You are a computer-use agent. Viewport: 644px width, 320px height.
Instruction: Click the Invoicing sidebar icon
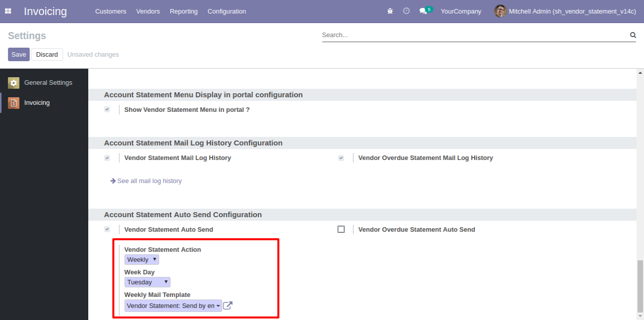point(14,103)
